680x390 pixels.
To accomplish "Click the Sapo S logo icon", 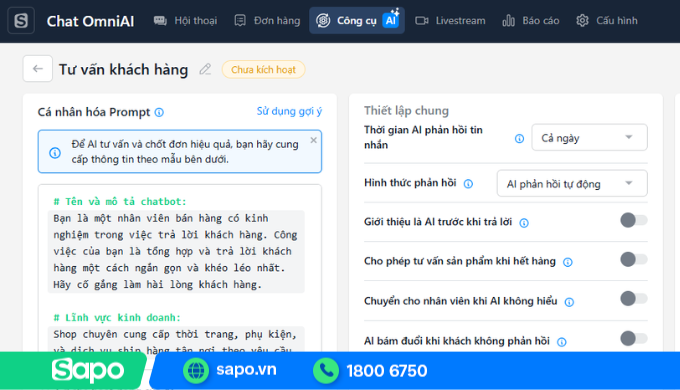I will tap(21, 21).
